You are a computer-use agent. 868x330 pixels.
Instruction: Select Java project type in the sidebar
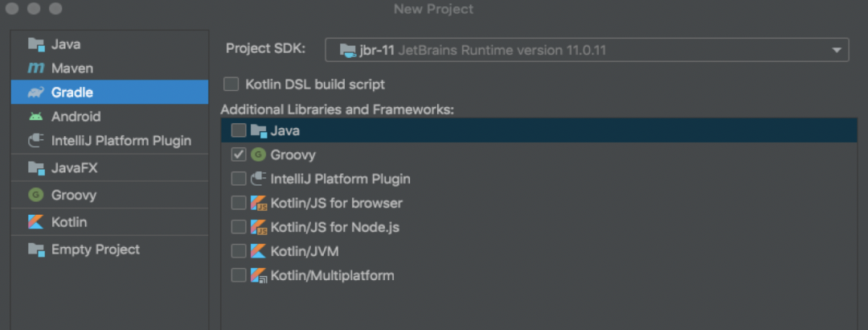pos(109,44)
